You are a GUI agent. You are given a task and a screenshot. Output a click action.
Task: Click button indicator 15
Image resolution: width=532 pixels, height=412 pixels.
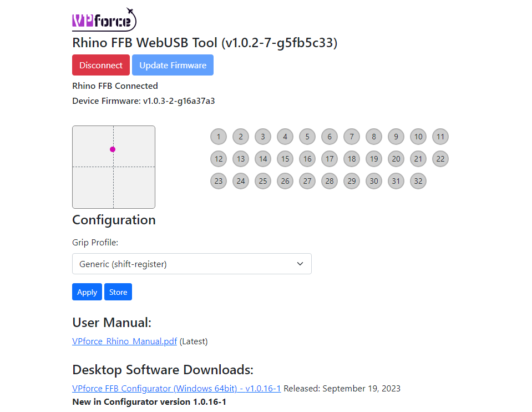coord(285,159)
